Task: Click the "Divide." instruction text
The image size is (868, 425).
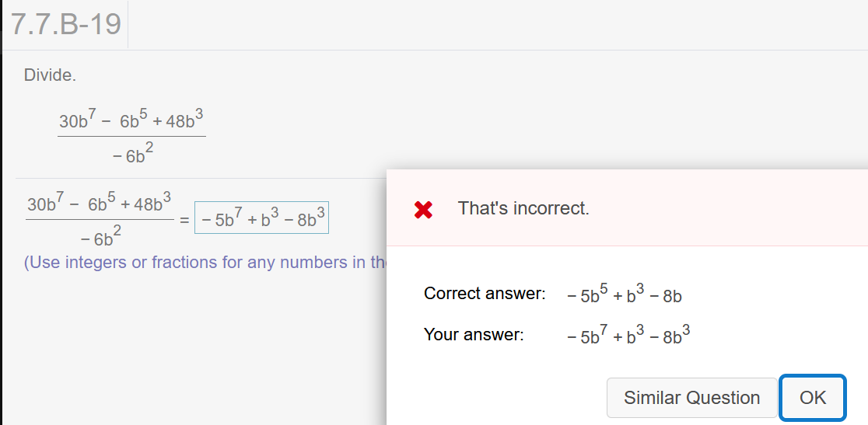Action: point(50,75)
